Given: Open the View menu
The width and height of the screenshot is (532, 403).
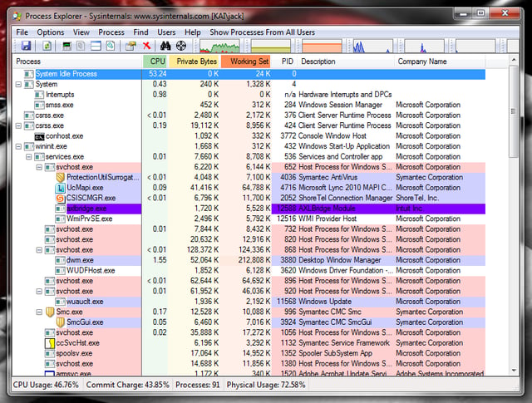Looking at the screenshot, I should pyautogui.click(x=81, y=32).
